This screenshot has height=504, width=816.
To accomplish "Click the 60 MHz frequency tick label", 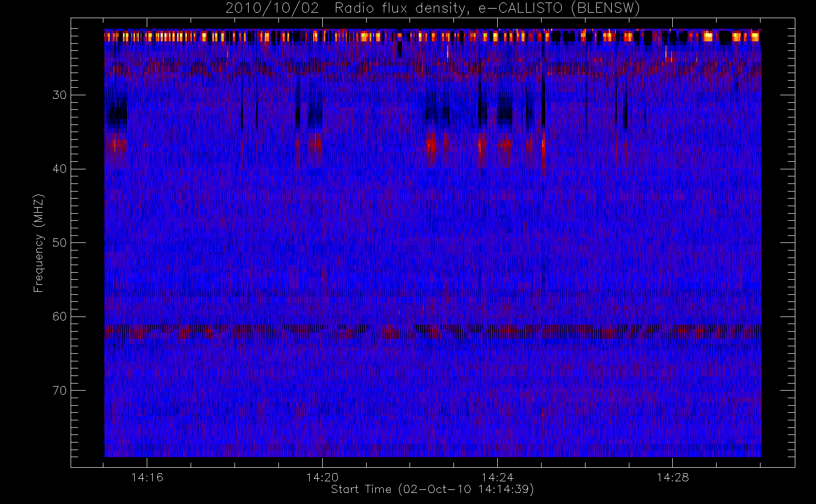I will [x=60, y=317].
